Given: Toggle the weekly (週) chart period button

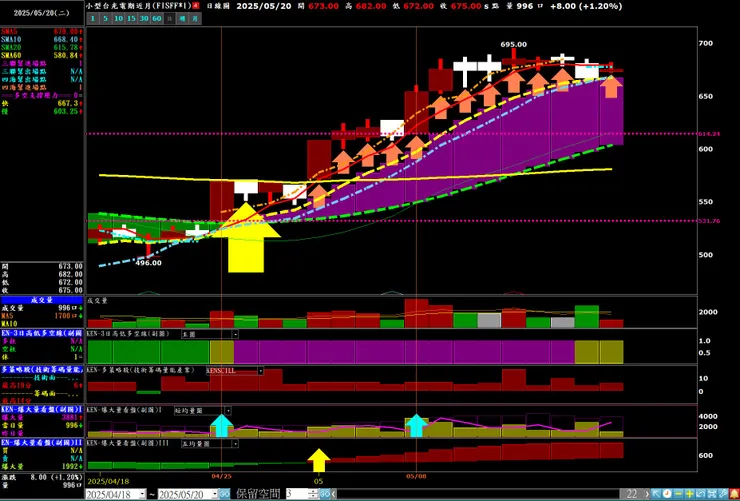Looking at the screenshot, I should pos(183,18).
